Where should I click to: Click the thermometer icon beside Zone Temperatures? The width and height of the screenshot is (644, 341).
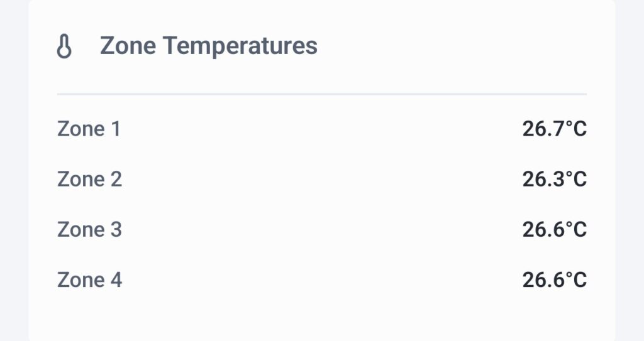tap(65, 47)
